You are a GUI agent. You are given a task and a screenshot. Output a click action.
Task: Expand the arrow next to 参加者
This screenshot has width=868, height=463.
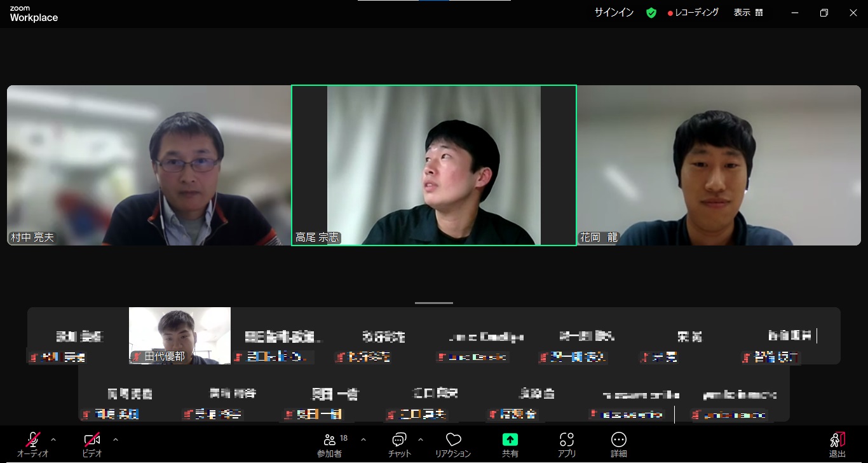coord(363,439)
